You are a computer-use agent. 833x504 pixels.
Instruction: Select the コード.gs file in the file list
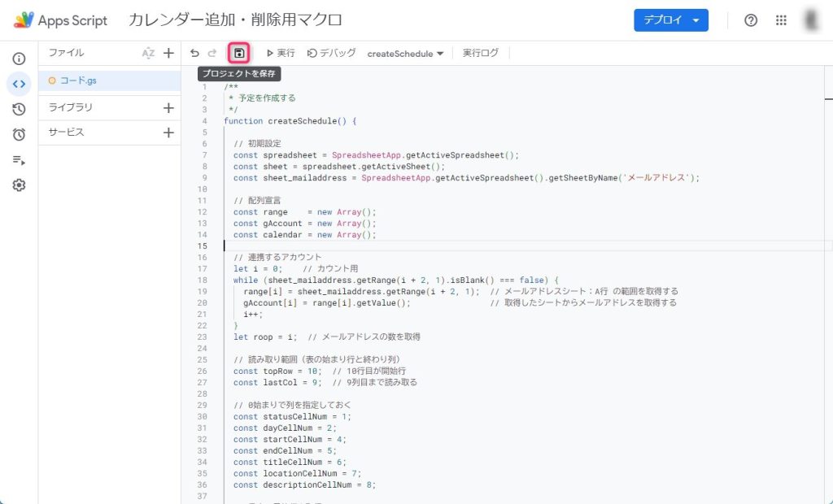click(x=78, y=80)
